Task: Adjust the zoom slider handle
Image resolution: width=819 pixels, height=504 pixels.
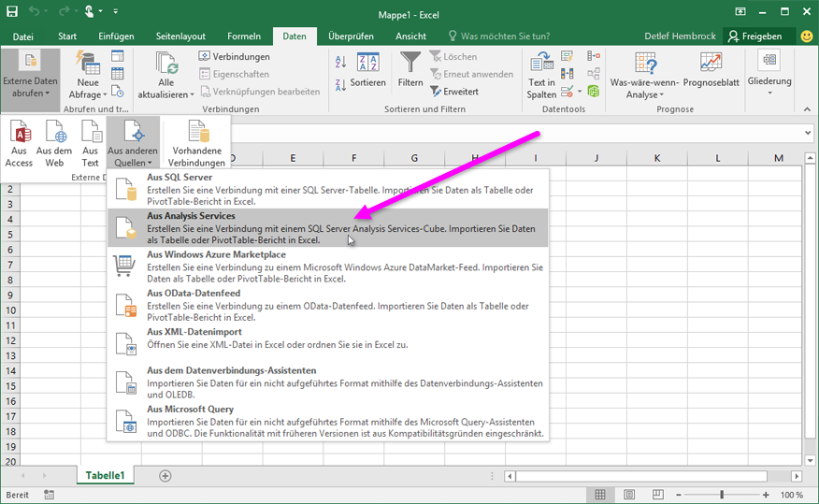Action: 722,495
